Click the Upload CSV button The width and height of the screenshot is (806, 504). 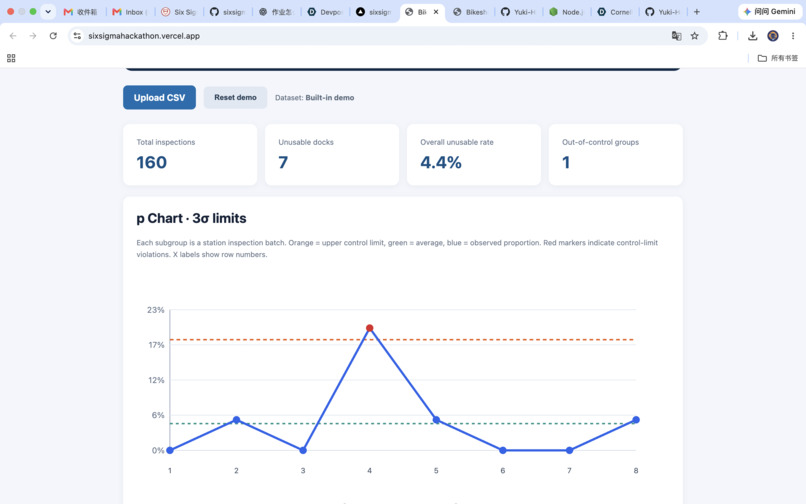(159, 97)
